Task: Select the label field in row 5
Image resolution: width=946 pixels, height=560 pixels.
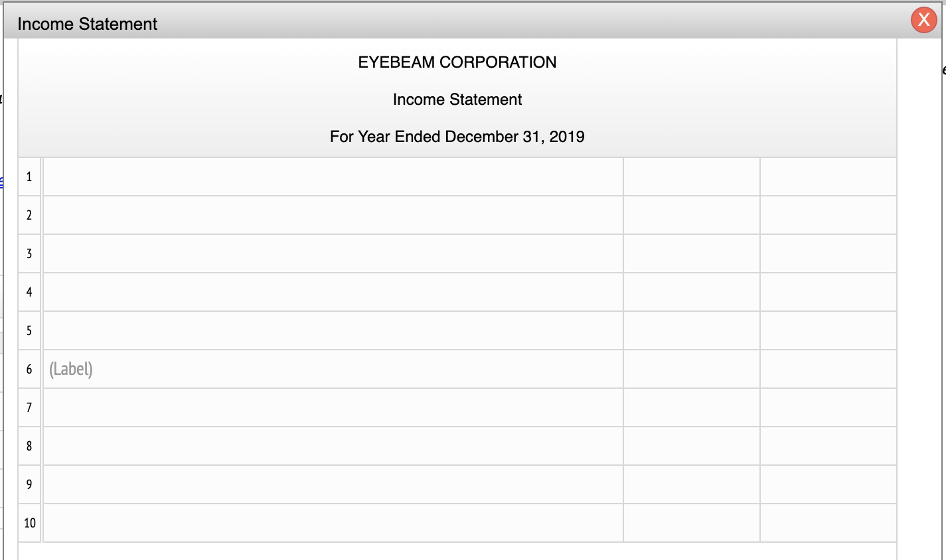Action: (x=333, y=331)
